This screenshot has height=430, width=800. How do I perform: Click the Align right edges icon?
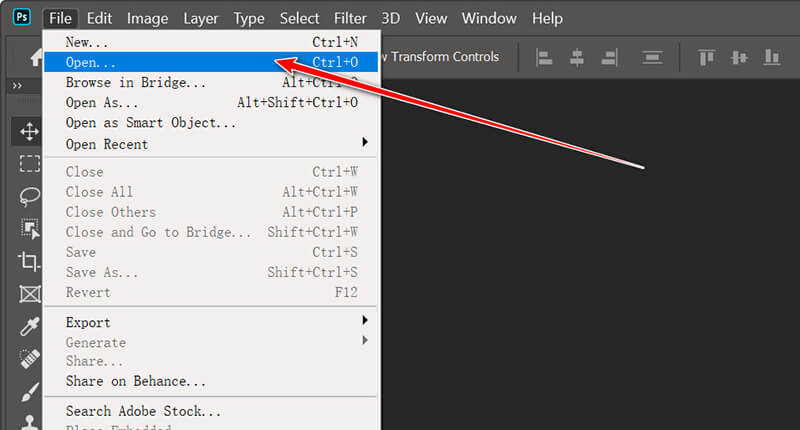[610, 57]
